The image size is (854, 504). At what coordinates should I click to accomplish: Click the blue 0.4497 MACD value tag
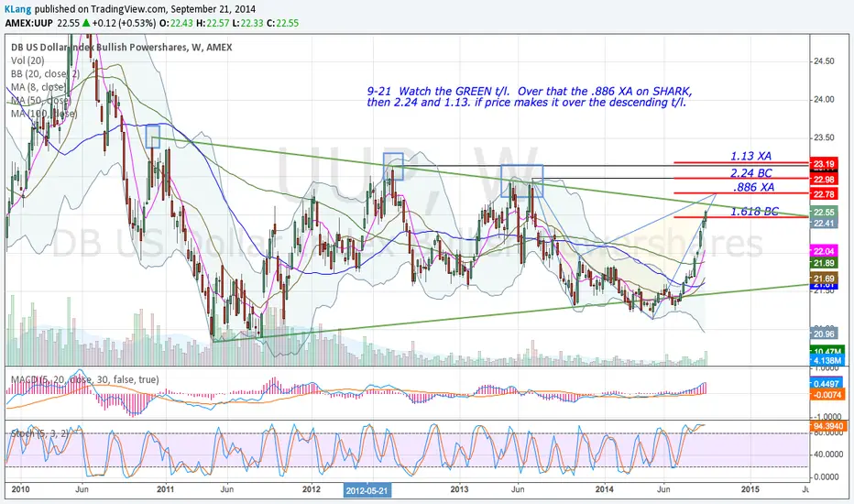[827, 384]
